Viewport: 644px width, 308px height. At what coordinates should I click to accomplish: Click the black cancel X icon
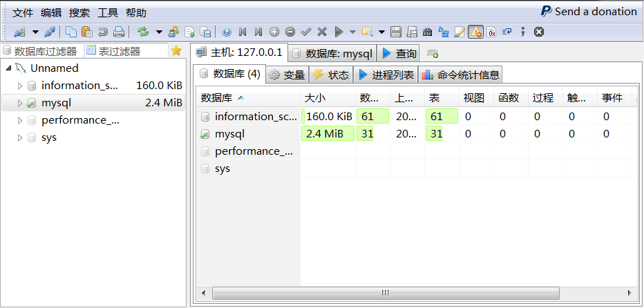[539, 32]
